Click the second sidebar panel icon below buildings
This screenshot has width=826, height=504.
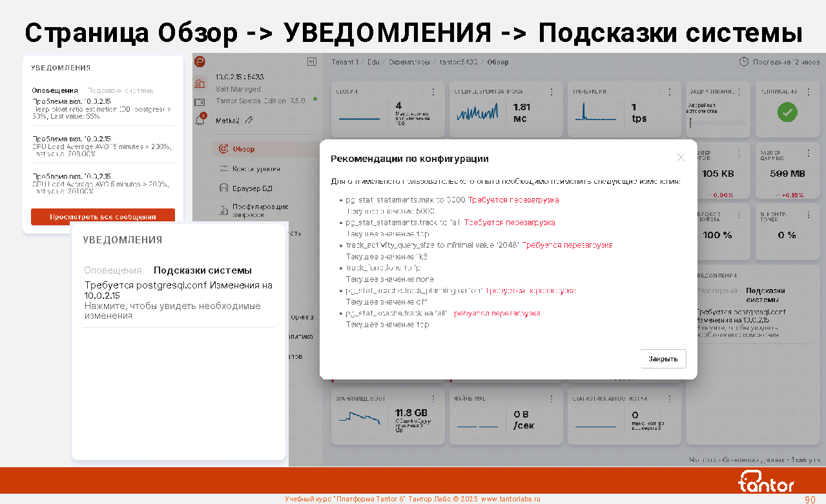click(x=200, y=102)
